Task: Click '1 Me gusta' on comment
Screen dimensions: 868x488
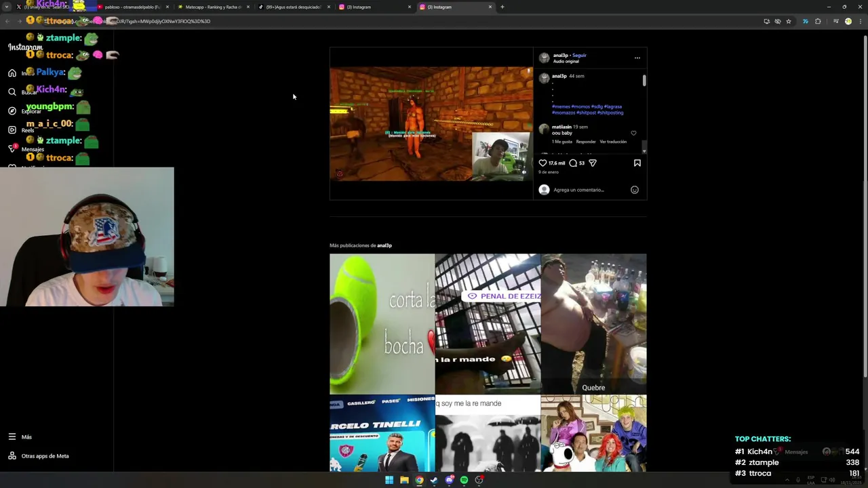Action: [x=562, y=142]
